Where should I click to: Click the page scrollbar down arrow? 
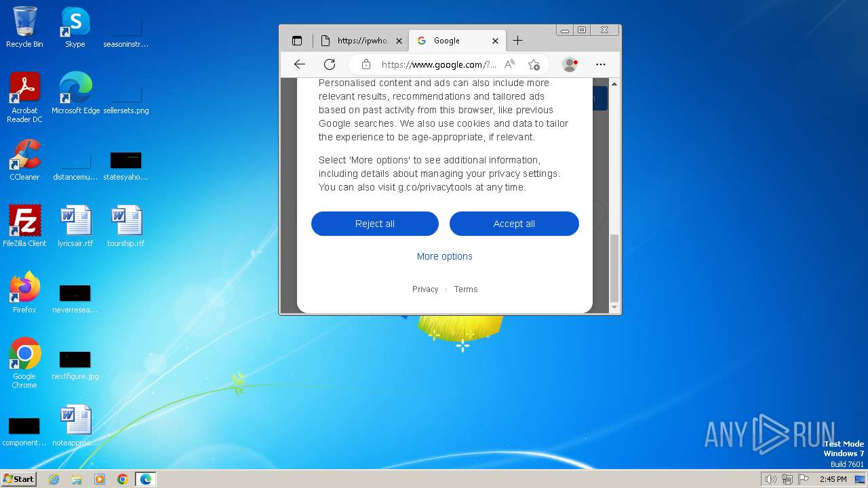614,308
